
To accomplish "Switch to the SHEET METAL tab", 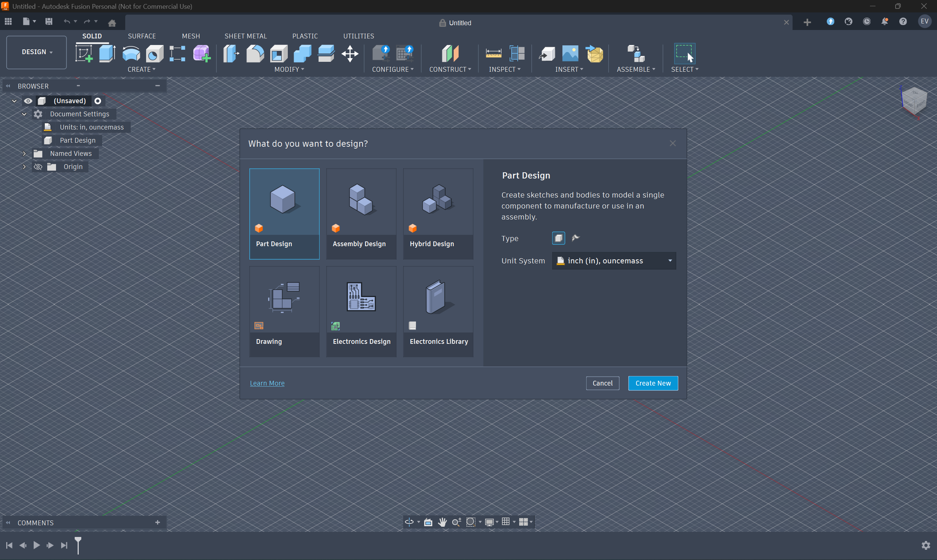I will [x=245, y=36].
